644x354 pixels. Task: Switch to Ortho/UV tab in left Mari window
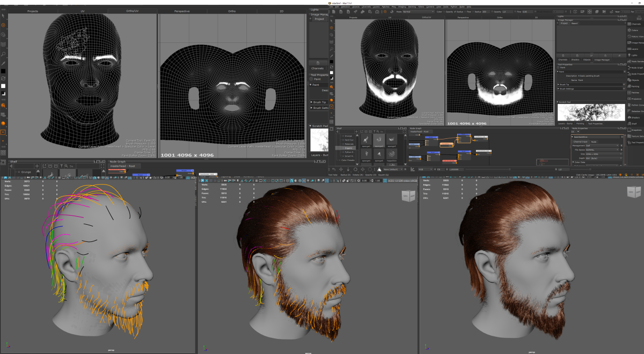click(132, 10)
